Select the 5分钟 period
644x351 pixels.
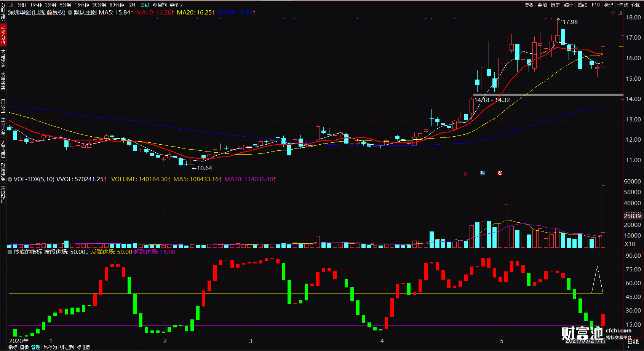pos(66,5)
